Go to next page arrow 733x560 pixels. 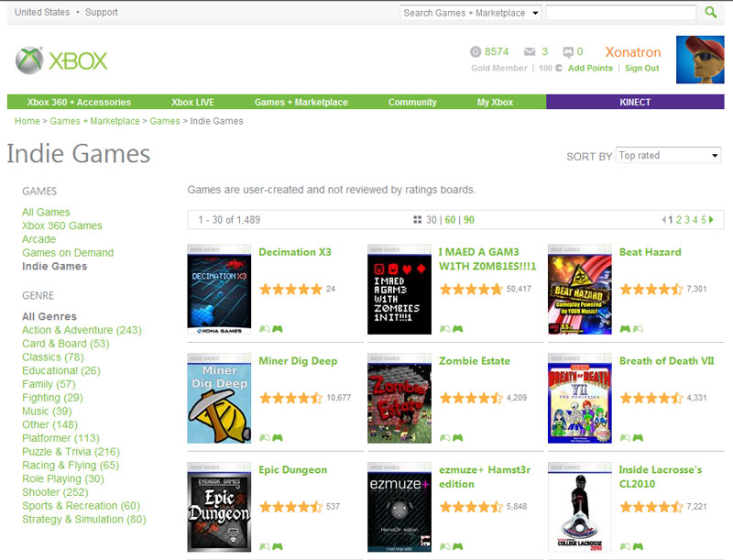coord(711,220)
